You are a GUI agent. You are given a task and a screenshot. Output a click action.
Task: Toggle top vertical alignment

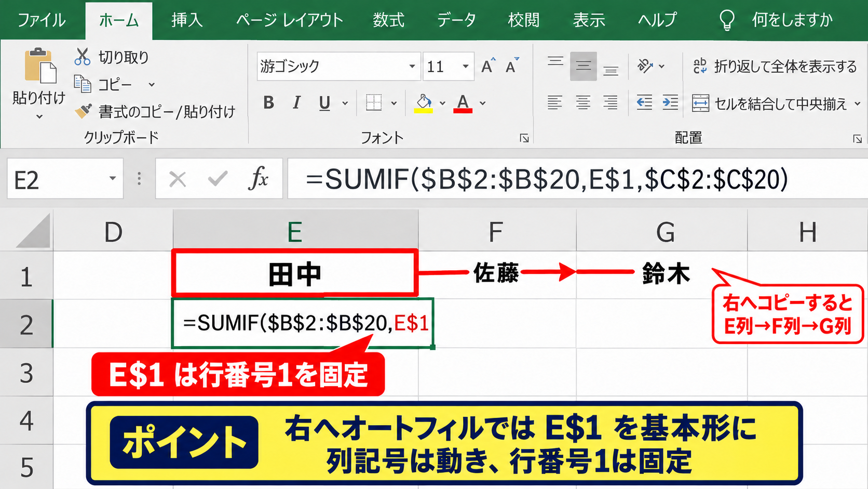[555, 63]
